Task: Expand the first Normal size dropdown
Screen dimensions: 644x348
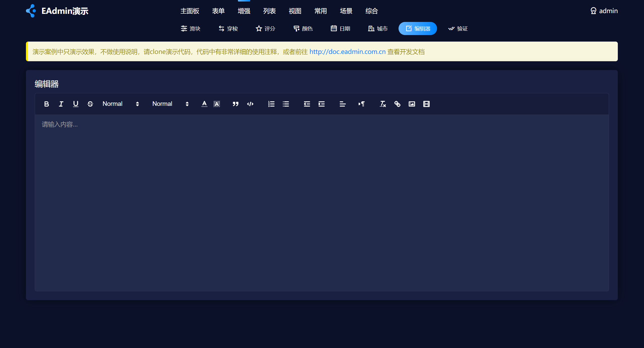Action: pos(121,104)
